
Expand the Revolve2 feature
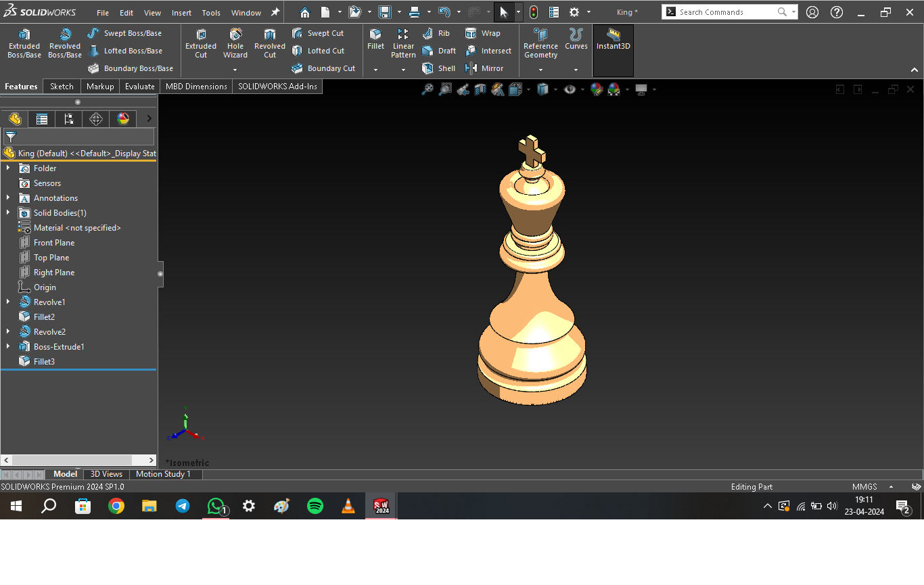click(x=8, y=332)
